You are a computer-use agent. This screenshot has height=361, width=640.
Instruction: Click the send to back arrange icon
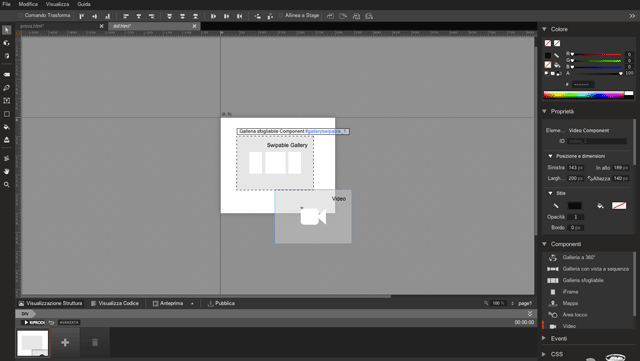tap(369, 16)
